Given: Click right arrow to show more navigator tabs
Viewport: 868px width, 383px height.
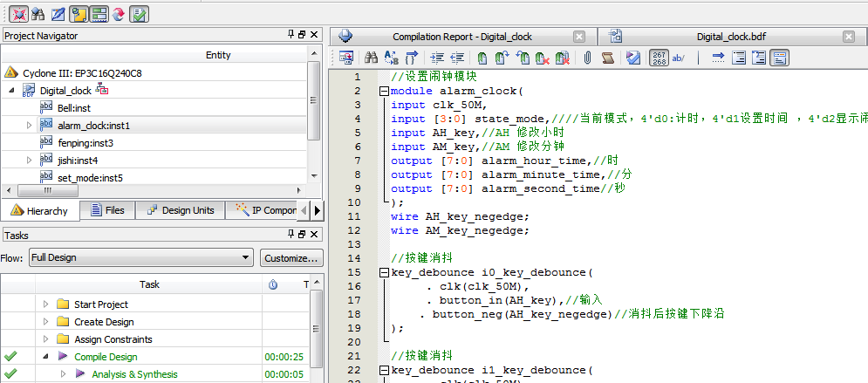Looking at the screenshot, I should tap(317, 210).
